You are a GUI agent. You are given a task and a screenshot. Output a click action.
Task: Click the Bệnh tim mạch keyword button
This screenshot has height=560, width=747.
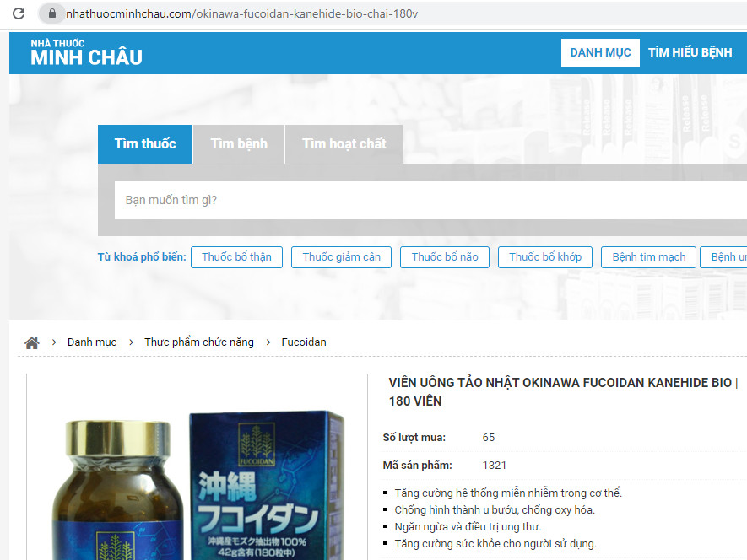649,257
